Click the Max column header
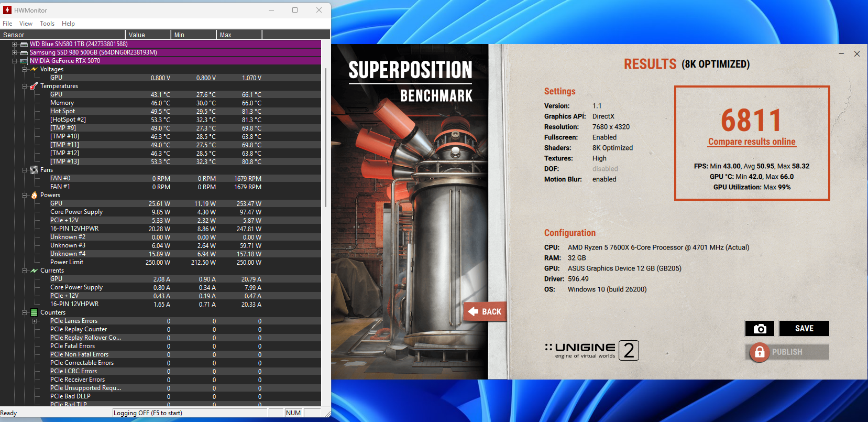This screenshot has height=422, width=868. pos(239,35)
